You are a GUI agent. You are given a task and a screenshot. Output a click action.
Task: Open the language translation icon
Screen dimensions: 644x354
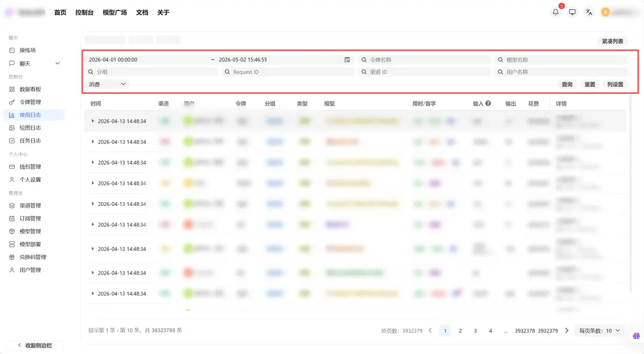click(x=589, y=12)
